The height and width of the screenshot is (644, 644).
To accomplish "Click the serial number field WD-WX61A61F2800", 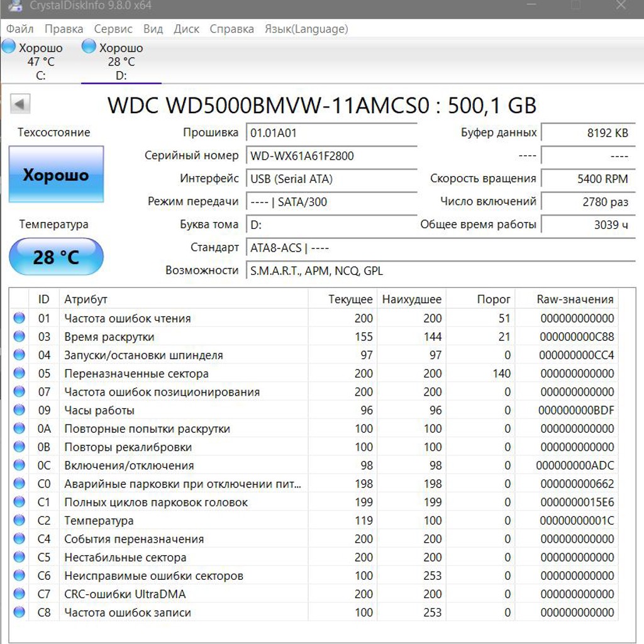I will tap(331, 156).
